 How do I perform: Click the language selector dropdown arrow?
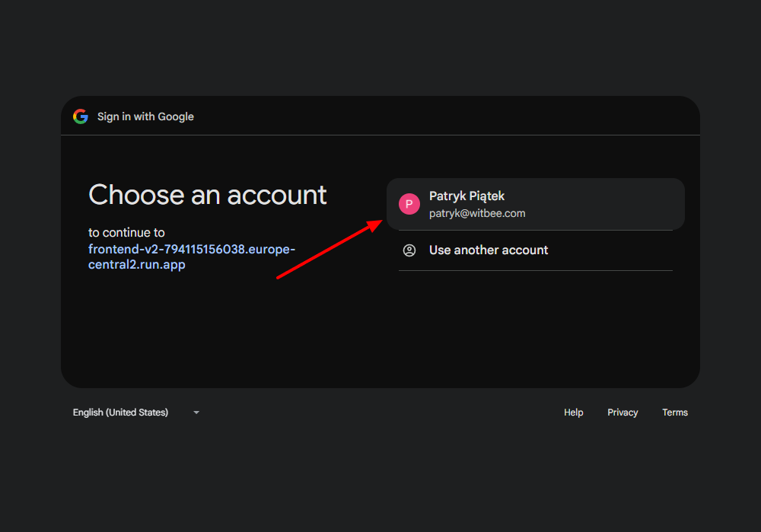[x=196, y=413]
